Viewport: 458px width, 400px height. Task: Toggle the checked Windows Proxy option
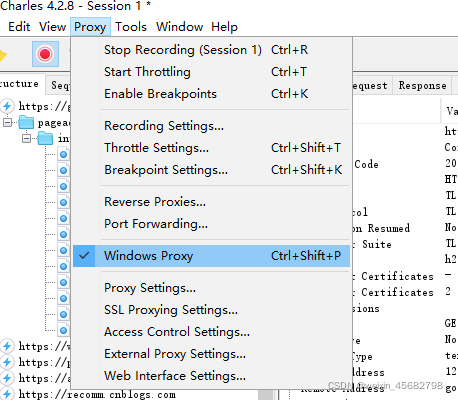click(211, 256)
